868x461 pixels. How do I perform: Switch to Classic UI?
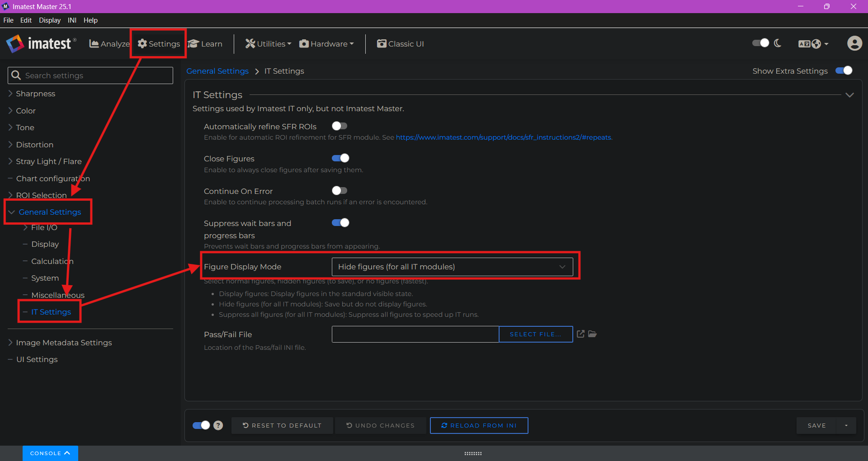click(x=401, y=44)
